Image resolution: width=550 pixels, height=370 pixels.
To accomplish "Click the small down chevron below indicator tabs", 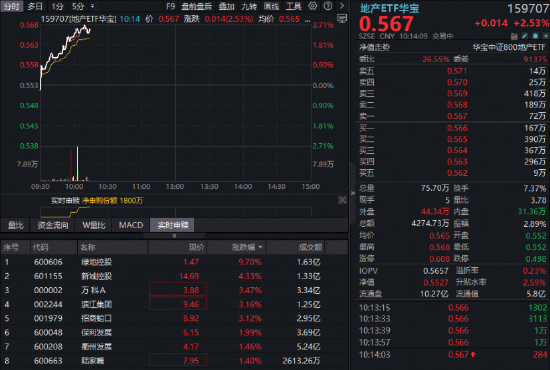I will [174, 236].
